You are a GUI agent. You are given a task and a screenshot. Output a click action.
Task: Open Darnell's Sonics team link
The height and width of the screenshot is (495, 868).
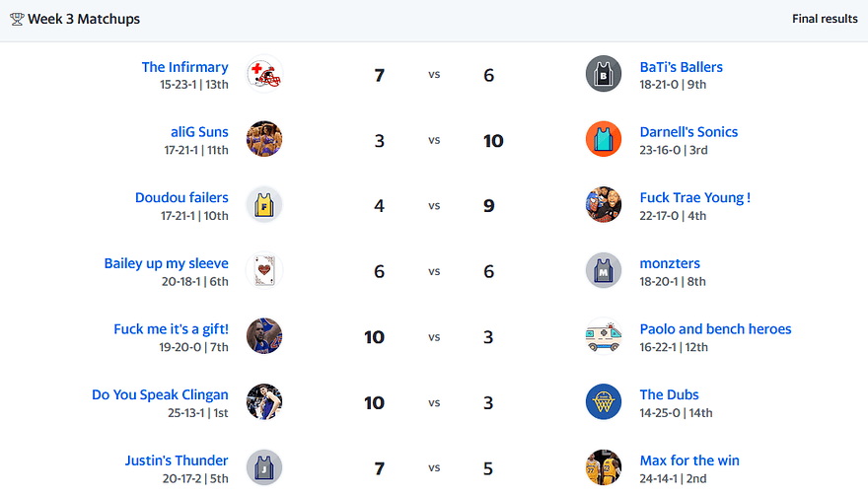coord(688,132)
